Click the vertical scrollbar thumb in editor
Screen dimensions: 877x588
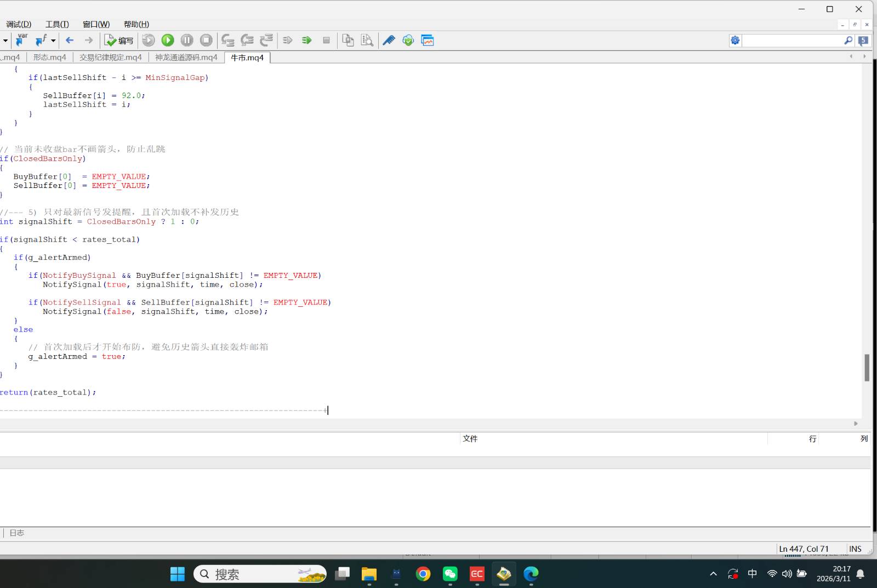click(x=867, y=368)
